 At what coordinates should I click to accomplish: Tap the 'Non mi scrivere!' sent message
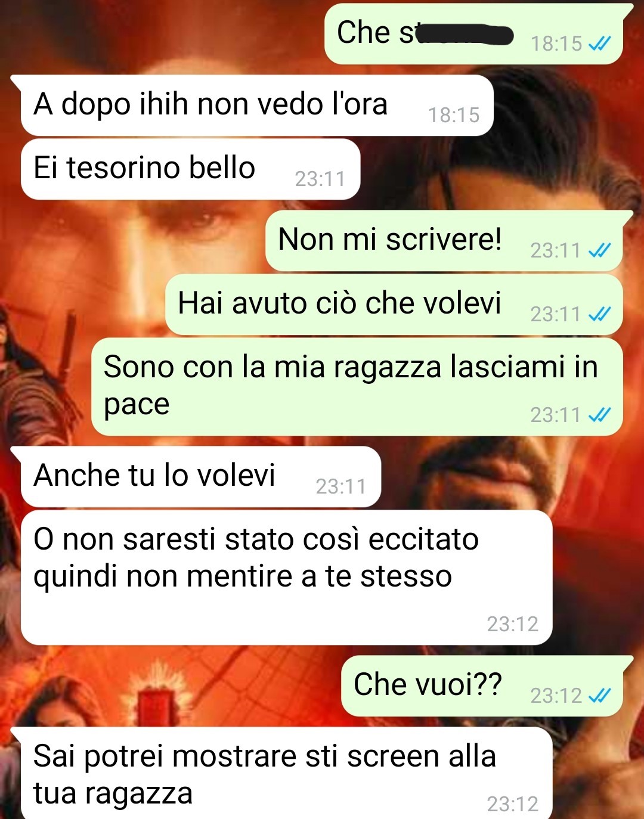click(444, 241)
